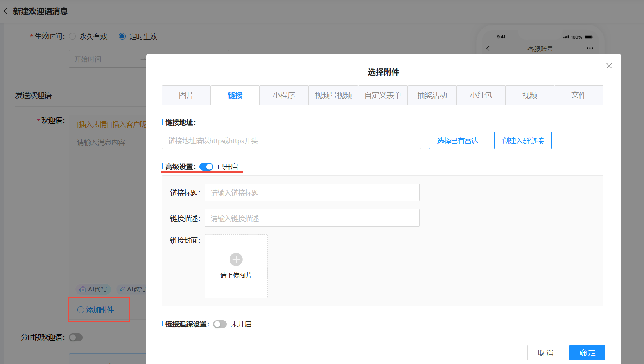Click the 新建欢迎语消息 page title
This screenshot has height=364, width=644.
(x=40, y=11)
